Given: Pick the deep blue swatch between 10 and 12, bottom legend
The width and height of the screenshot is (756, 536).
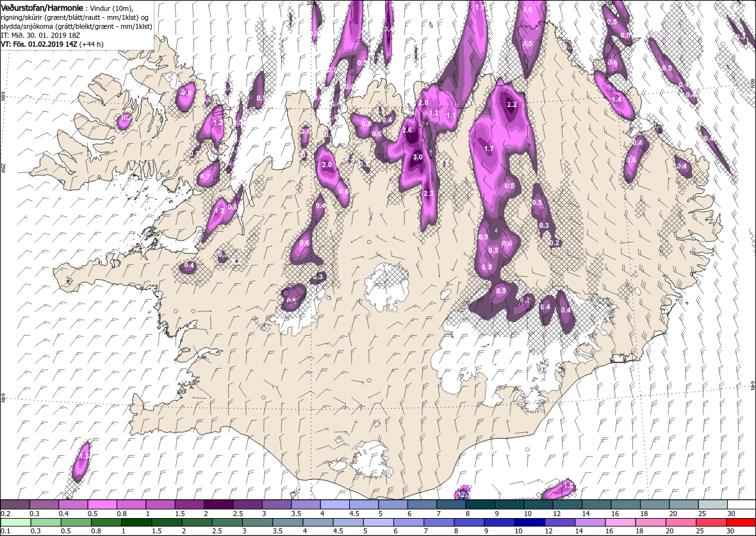Looking at the screenshot, I should click(x=529, y=523).
